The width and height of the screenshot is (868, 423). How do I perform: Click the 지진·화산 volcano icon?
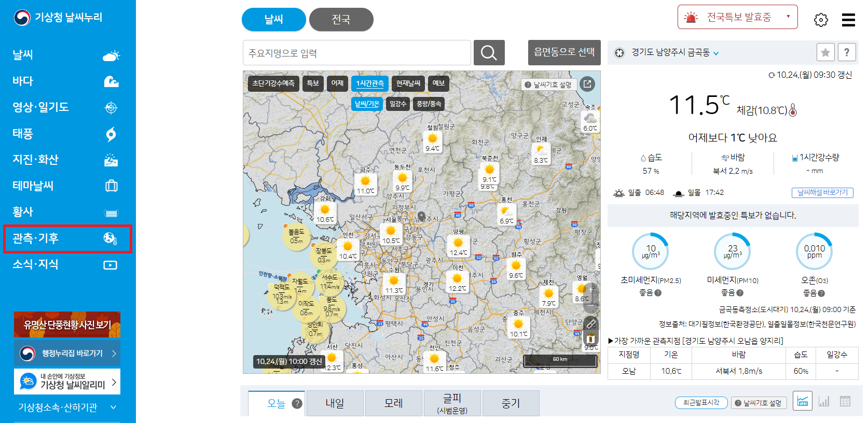(x=111, y=160)
